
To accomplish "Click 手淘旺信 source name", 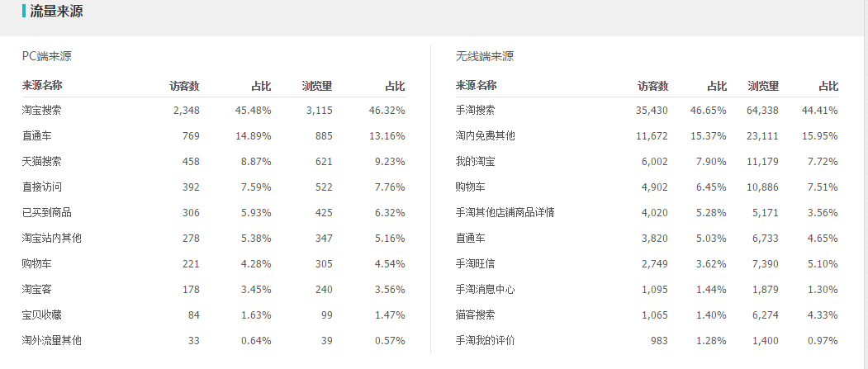I will coord(475,263).
